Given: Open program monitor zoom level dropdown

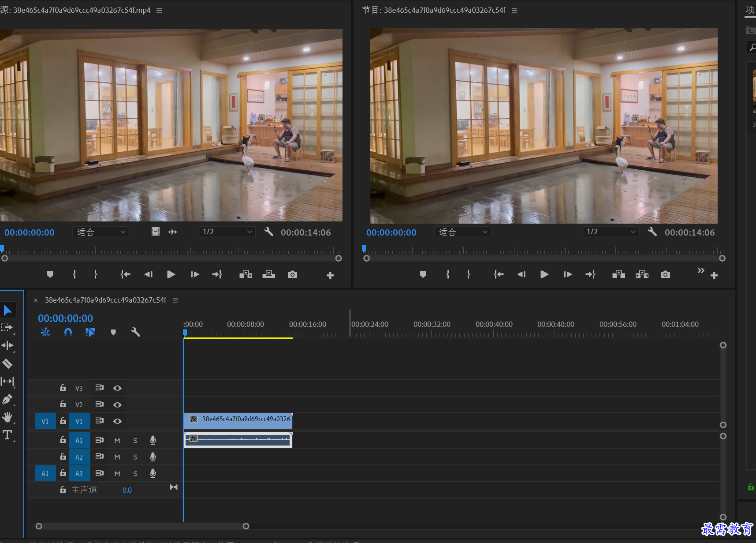Looking at the screenshot, I should tap(463, 232).
